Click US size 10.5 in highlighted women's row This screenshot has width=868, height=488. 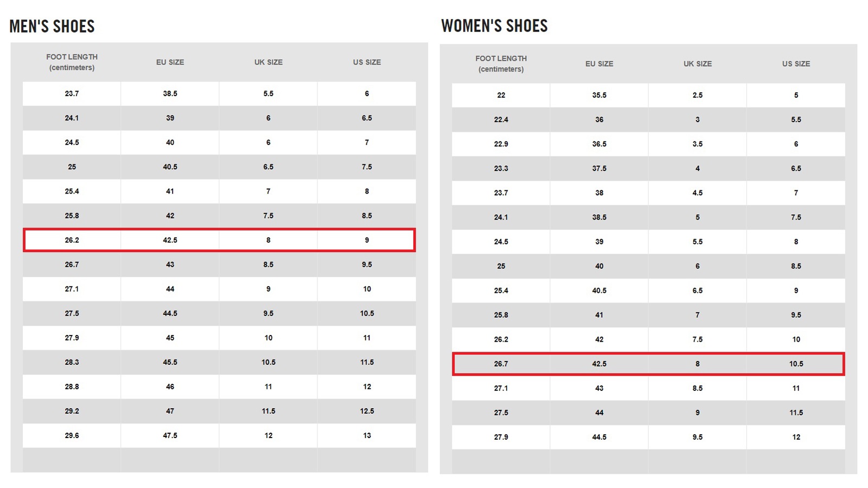pyautogui.click(x=796, y=364)
